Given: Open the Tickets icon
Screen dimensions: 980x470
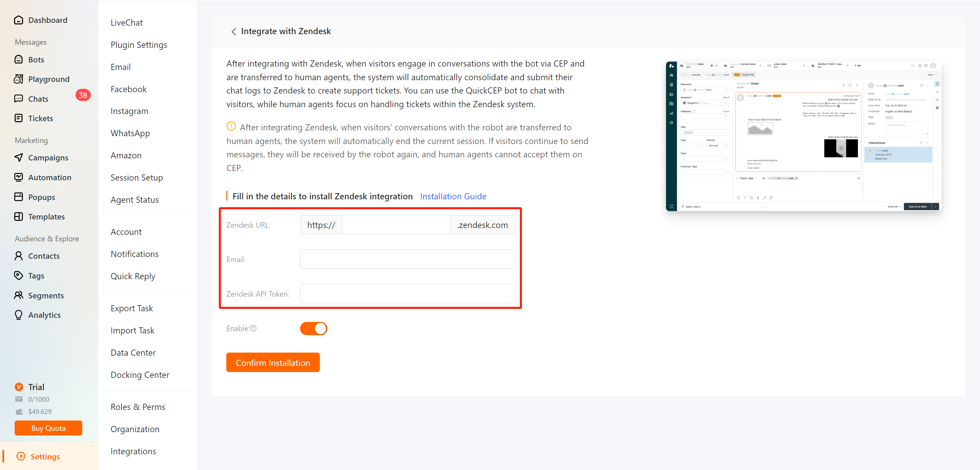Looking at the screenshot, I should pos(18,118).
